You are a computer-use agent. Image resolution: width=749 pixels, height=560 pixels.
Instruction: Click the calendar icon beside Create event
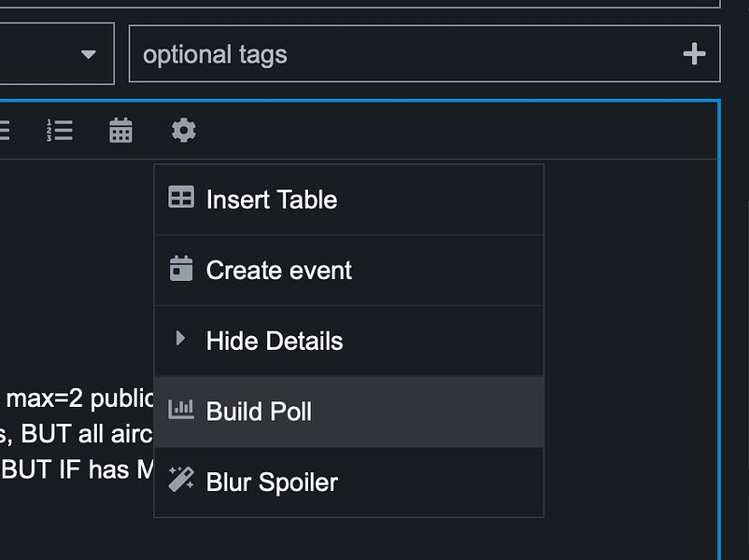pos(181,269)
